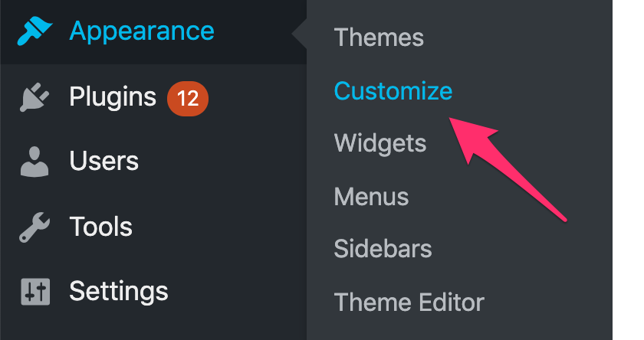Viewport: 644px width, 340px height.
Task: Click the Tools wrench icon
Action: [x=34, y=227]
